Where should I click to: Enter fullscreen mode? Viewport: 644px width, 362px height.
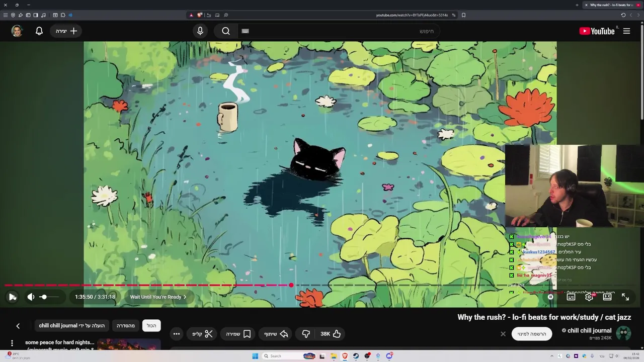625,297
